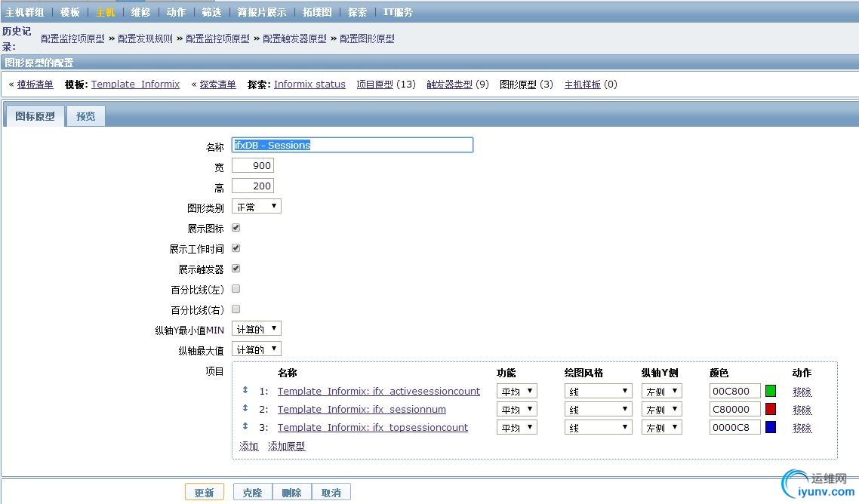Open the 纵轴Y侧 dropdown for ifx_sessionnum
The height and width of the screenshot is (504, 859).
[662, 409]
